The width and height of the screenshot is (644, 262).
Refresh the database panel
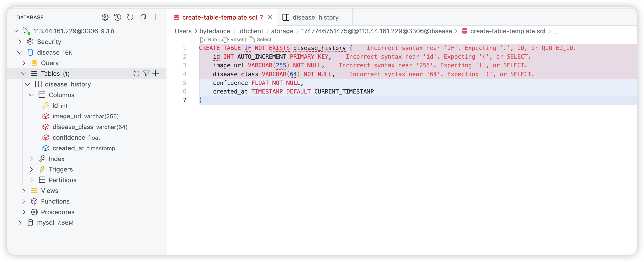130,17
